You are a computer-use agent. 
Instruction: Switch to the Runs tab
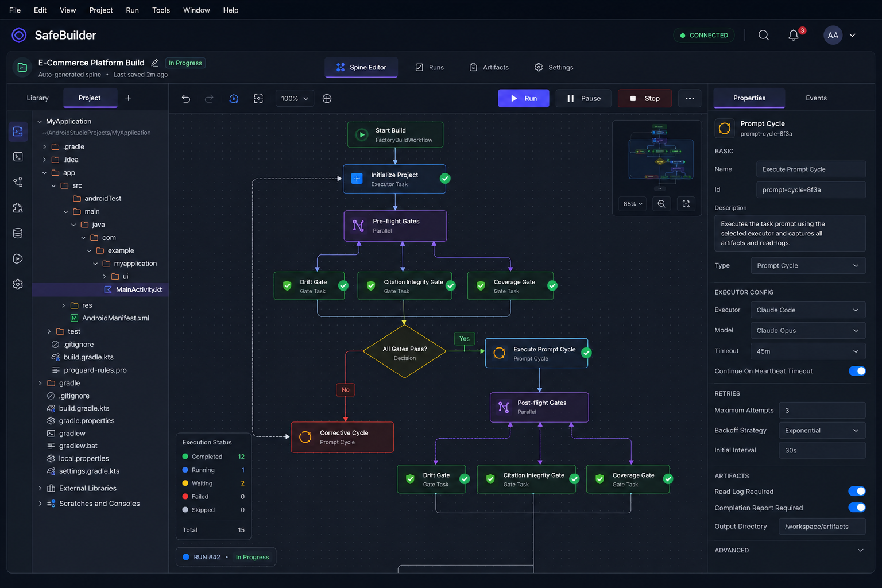tap(430, 67)
